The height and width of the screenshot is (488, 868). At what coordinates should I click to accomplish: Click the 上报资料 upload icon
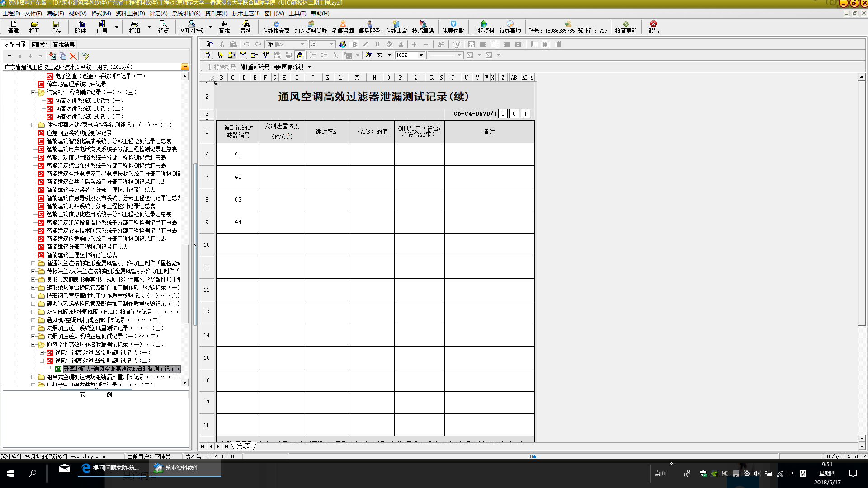pos(483,26)
